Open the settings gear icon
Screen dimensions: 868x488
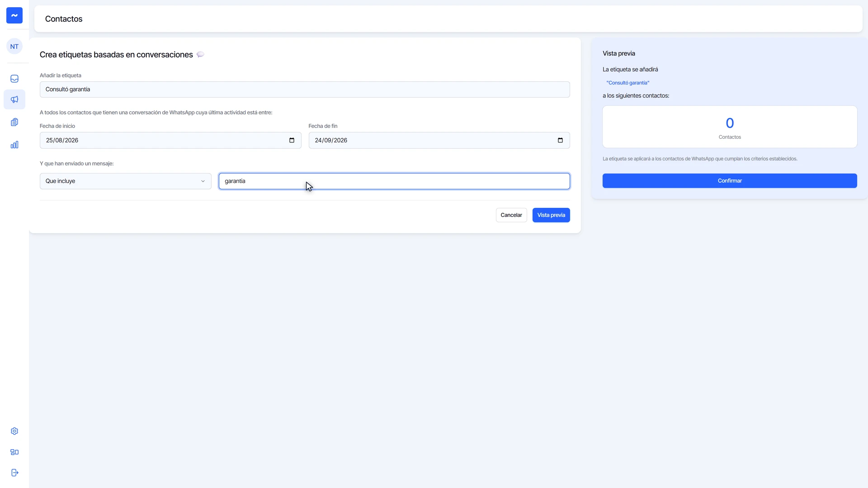click(14, 431)
